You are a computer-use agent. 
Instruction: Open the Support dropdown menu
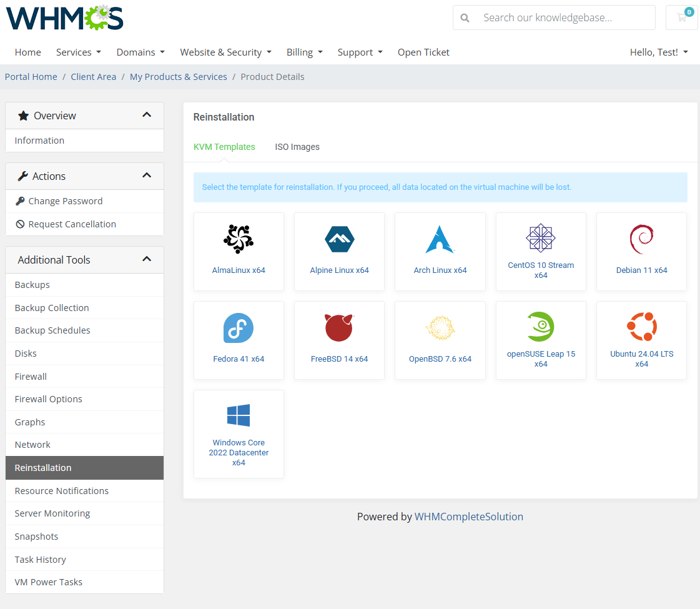tap(360, 52)
